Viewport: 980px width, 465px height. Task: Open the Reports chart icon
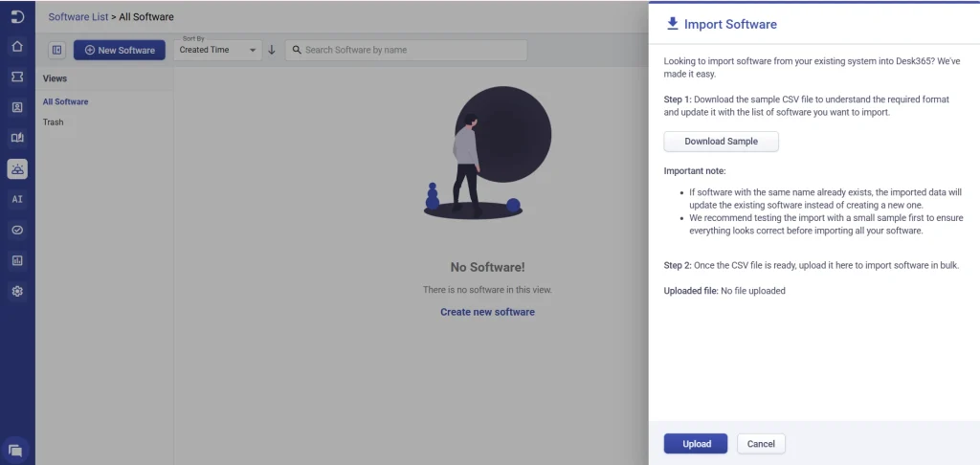coord(17,260)
